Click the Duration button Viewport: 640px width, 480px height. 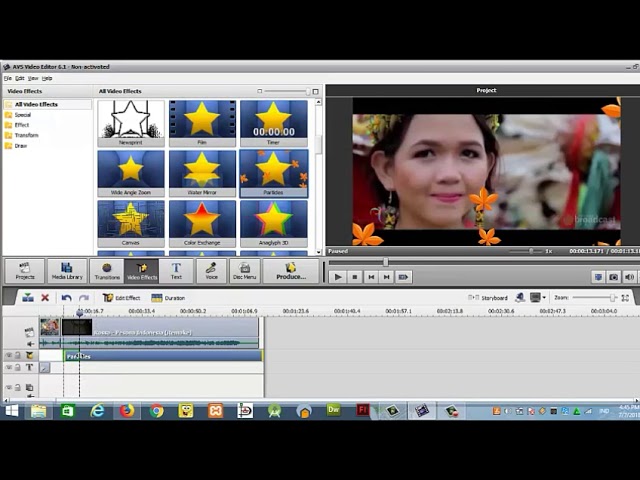point(168,298)
